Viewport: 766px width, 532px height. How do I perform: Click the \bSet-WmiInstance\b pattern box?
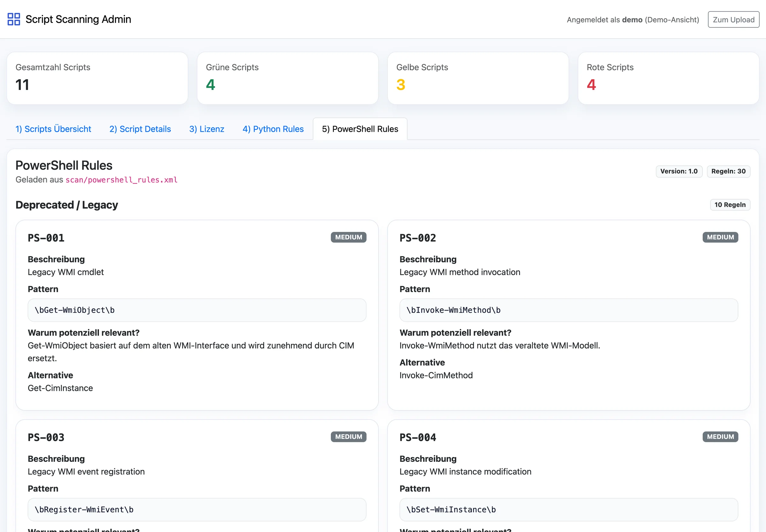[x=569, y=510]
